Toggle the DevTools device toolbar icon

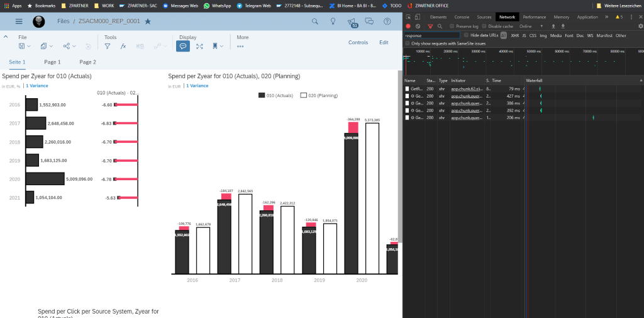pos(418,17)
